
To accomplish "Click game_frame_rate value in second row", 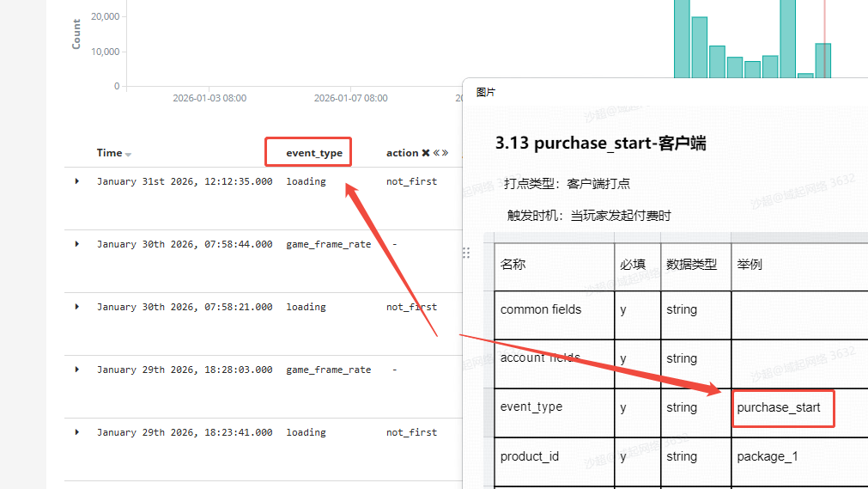I will coord(329,244).
